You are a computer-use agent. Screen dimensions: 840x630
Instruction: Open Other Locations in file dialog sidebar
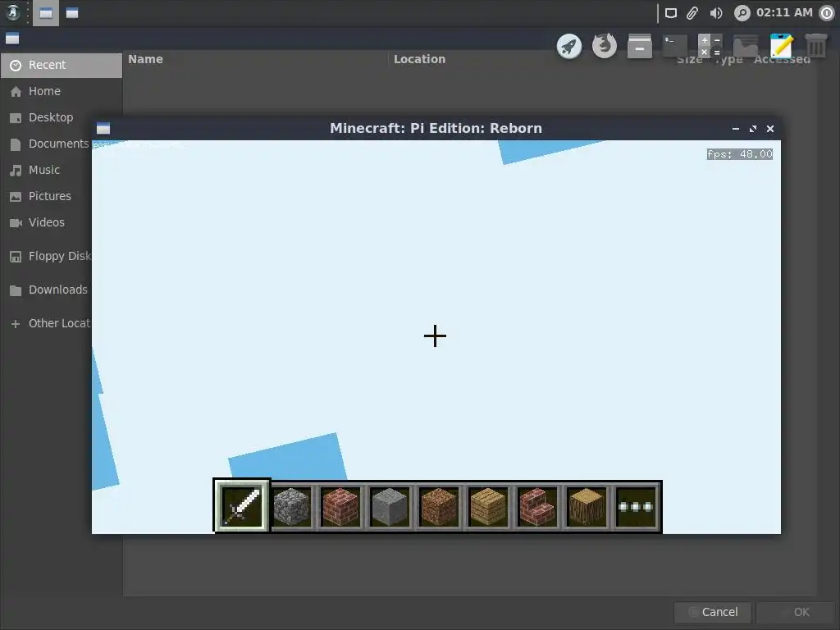[x=47, y=323]
